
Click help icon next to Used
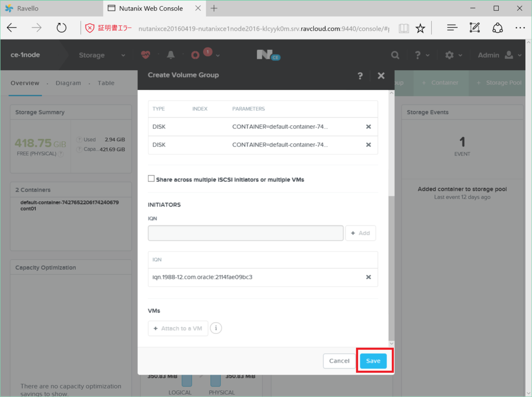click(79, 139)
